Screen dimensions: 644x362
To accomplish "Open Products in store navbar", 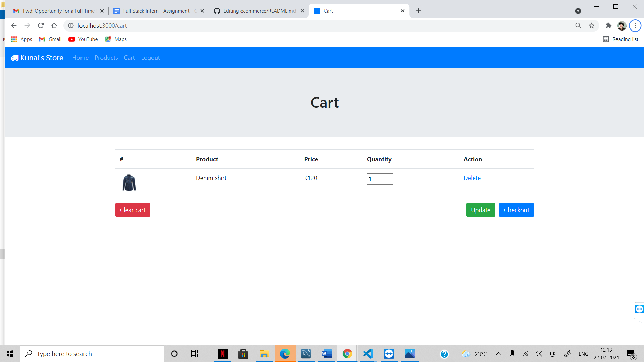I will coord(106,58).
